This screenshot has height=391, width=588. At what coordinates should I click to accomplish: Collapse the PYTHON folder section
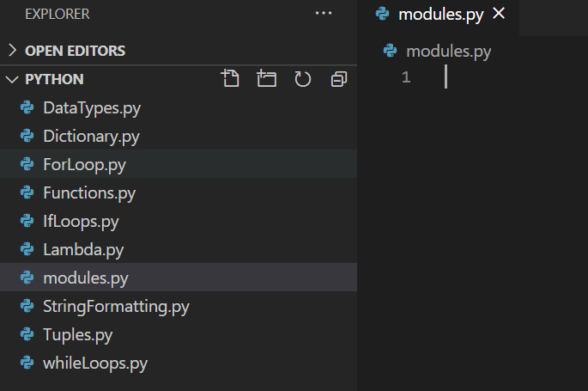pyautogui.click(x=12, y=79)
